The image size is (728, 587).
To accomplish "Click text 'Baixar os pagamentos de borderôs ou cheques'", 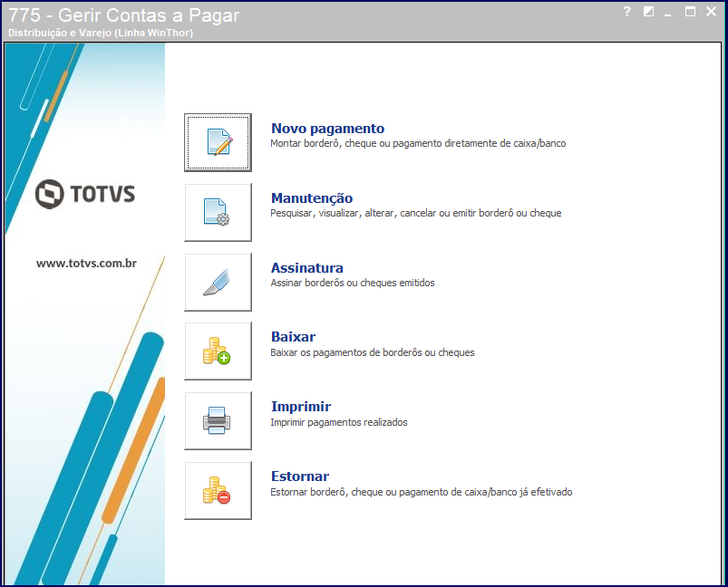I will 373,352.
